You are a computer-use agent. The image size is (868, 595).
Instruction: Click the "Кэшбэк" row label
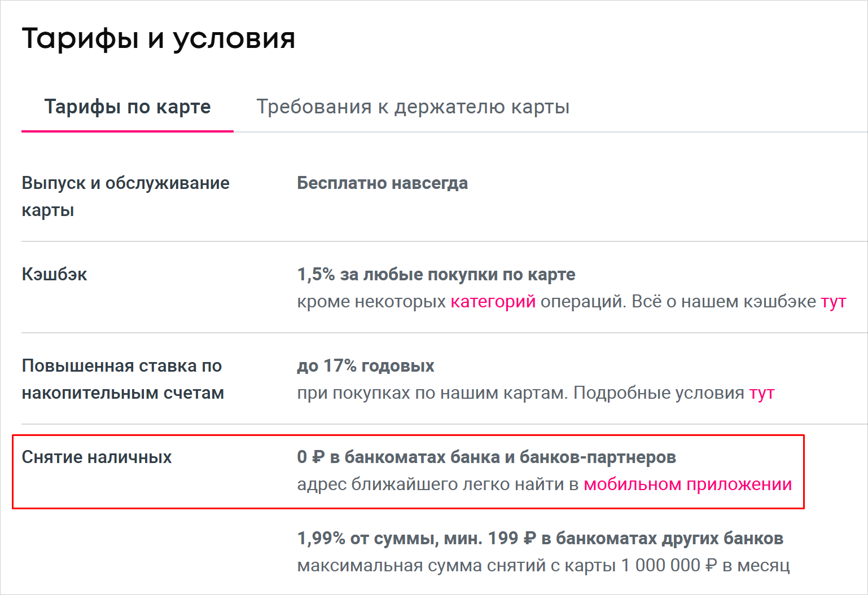54,275
